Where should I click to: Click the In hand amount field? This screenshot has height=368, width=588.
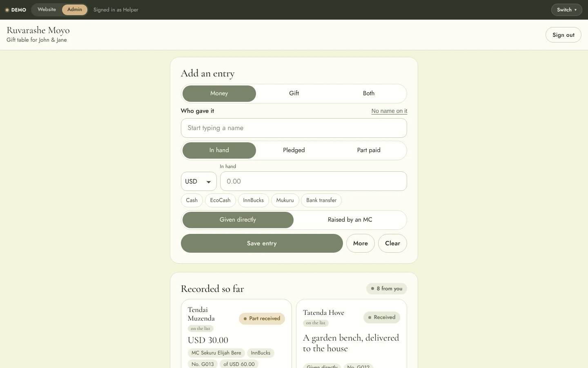[x=314, y=181]
